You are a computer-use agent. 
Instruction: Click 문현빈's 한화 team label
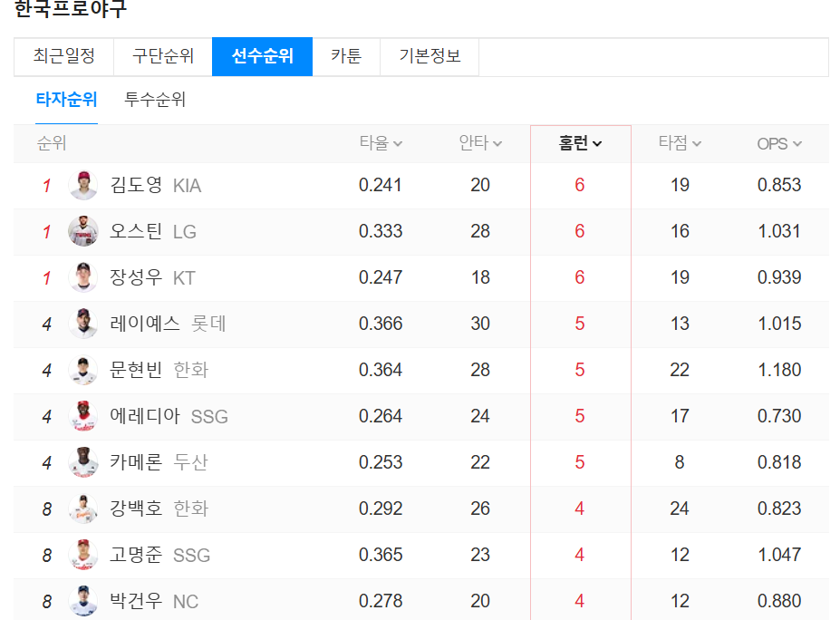tap(190, 370)
